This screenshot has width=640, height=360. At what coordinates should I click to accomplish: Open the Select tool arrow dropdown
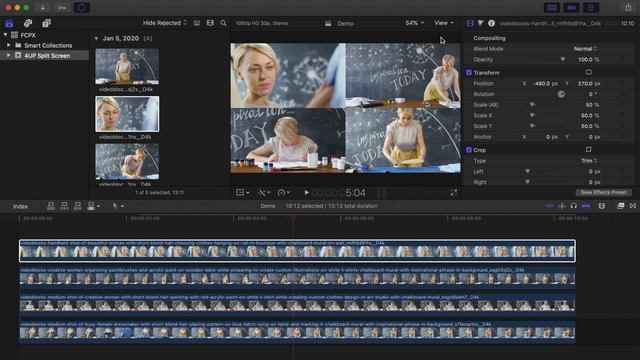coord(118,206)
